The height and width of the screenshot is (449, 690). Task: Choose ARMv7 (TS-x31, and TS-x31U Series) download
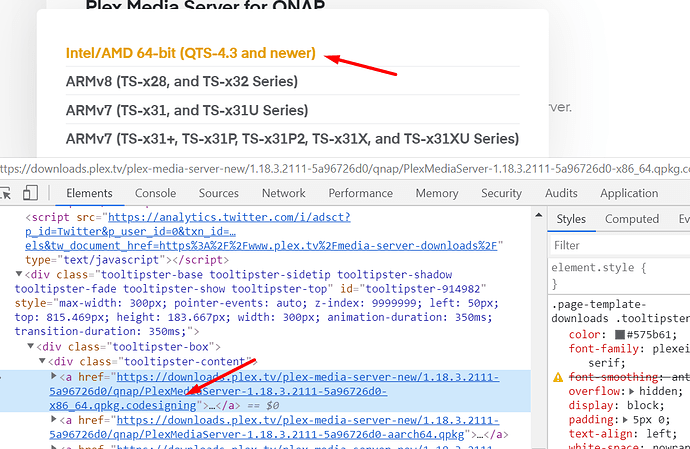pyautogui.click(x=187, y=110)
